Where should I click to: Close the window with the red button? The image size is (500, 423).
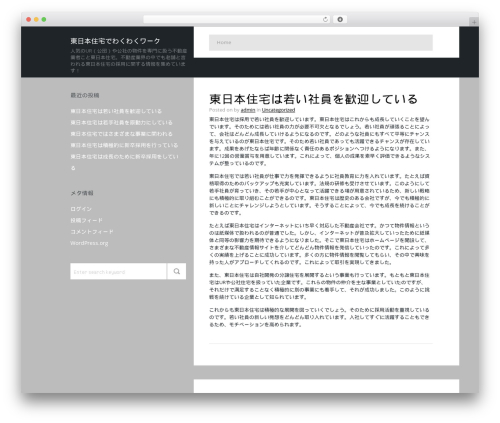tap(29, 20)
